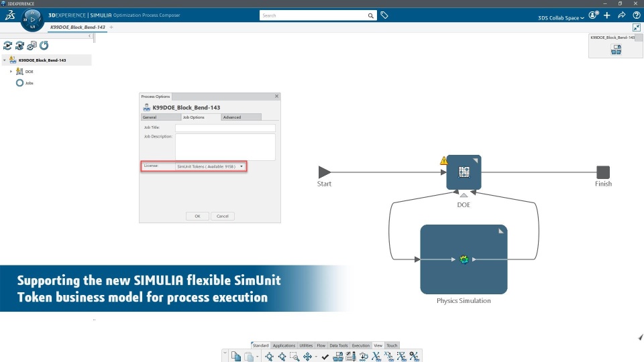
Task: Select the Applications toolbar tab
Action: pos(284,346)
